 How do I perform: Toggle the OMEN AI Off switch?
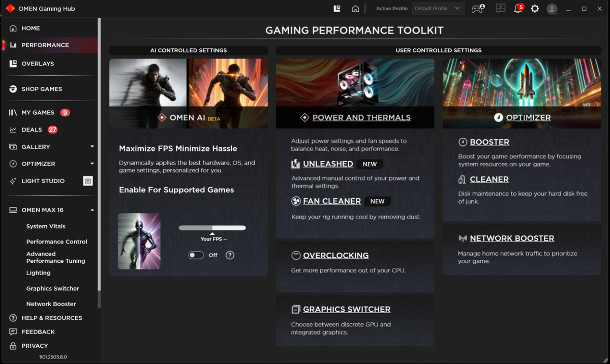point(196,255)
